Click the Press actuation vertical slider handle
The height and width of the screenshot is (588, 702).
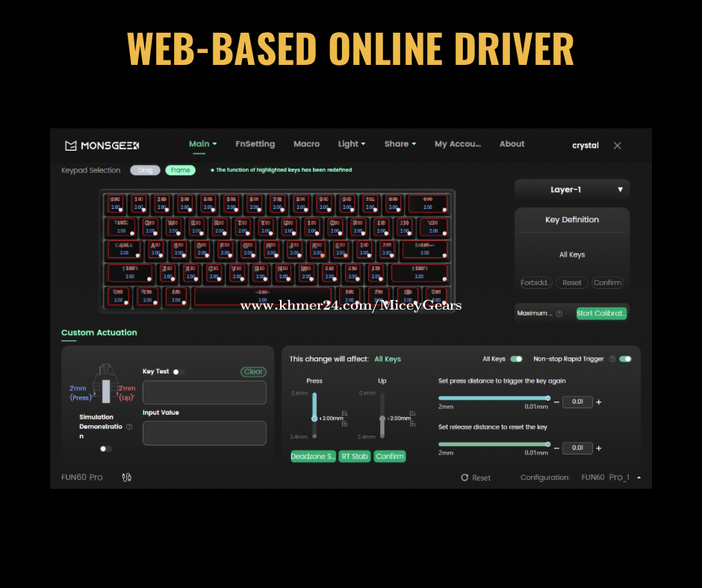[x=314, y=419]
